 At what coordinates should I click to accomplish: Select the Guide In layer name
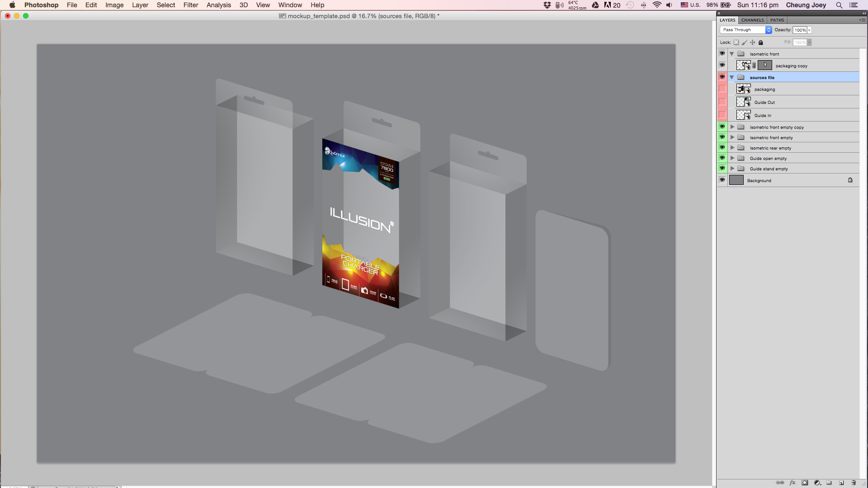[763, 116]
